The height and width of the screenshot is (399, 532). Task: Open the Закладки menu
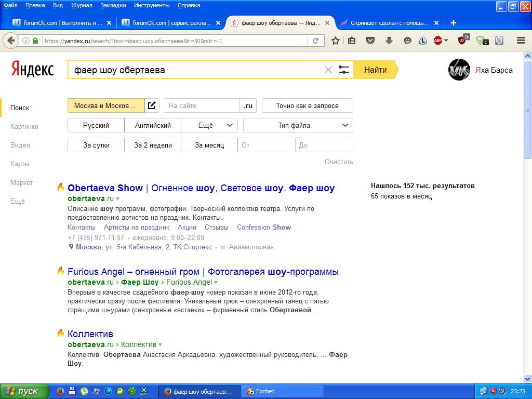click(x=113, y=5)
